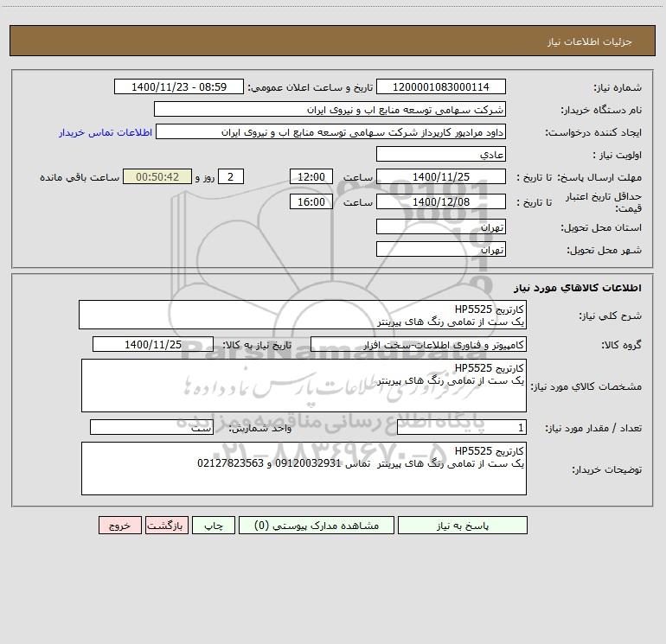Select the شماره نیاز field 1200001083000114

pyautogui.click(x=441, y=86)
